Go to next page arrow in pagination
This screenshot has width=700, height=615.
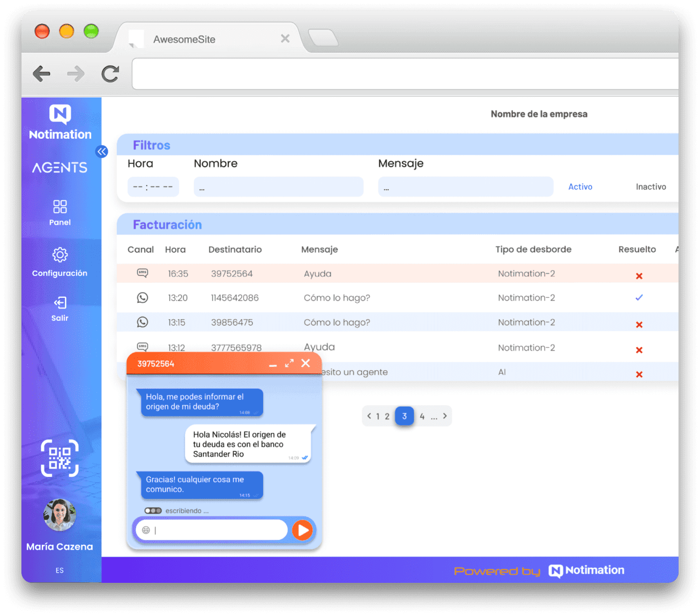445,416
